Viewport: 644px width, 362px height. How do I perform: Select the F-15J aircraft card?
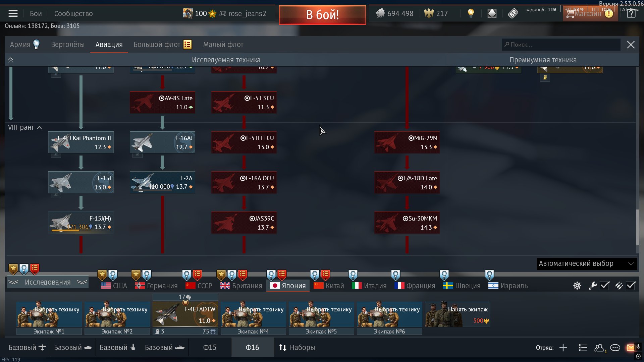(x=81, y=182)
